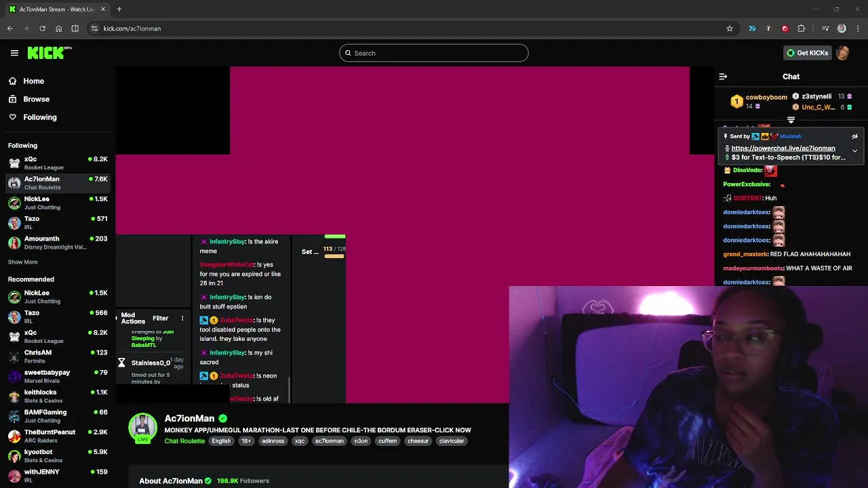Click cowboyboom in the gift leaderboard

pyautogui.click(x=766, y=98)
